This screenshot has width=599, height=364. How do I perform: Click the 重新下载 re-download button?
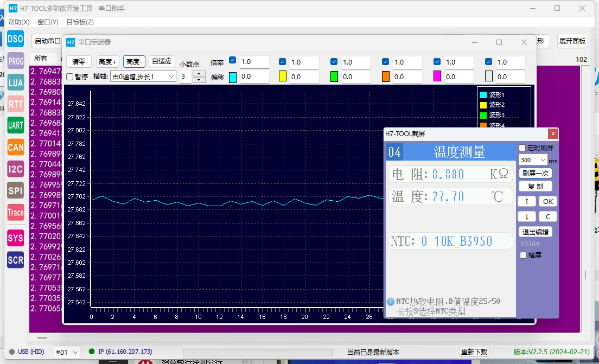coord(474,352)
